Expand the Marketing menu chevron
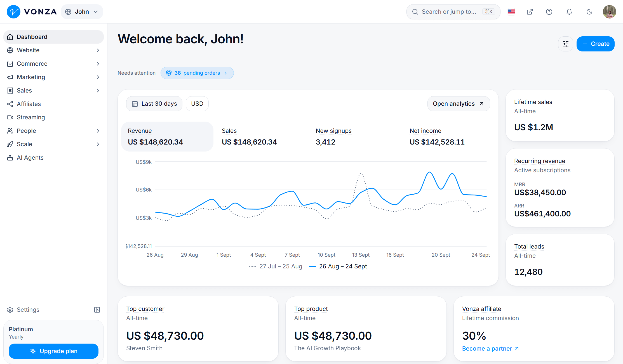The image size is (623, 364). (98, 77)
